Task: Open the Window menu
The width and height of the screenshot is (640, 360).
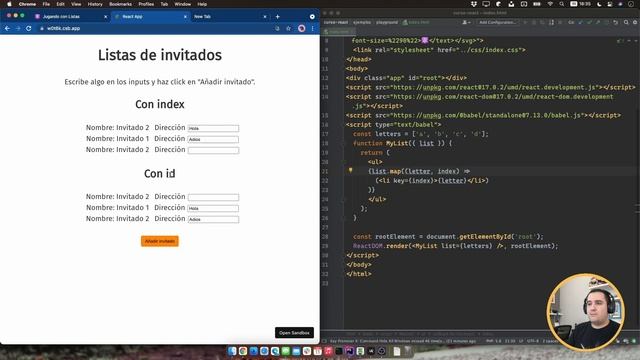Action: 182,4
